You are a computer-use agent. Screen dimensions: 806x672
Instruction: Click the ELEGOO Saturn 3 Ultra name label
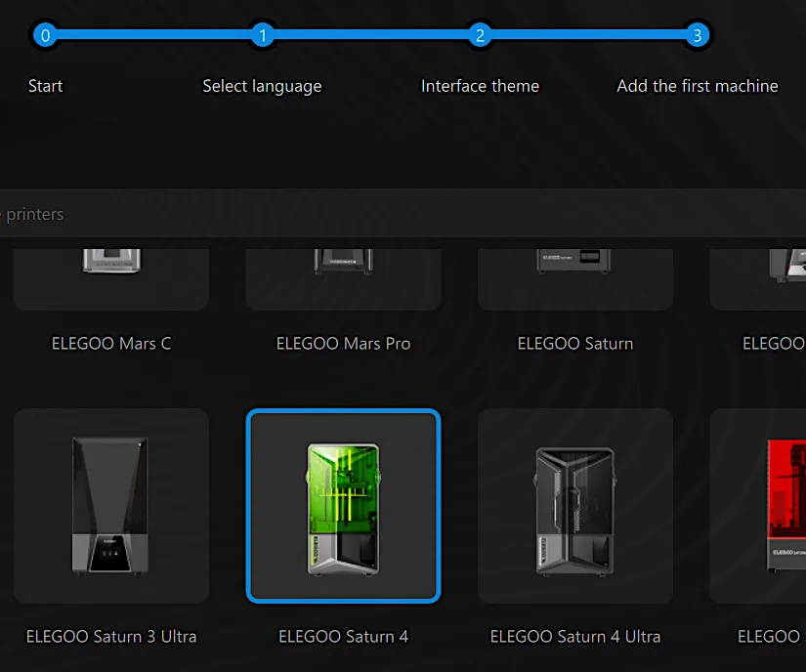[x=111, y=637]
